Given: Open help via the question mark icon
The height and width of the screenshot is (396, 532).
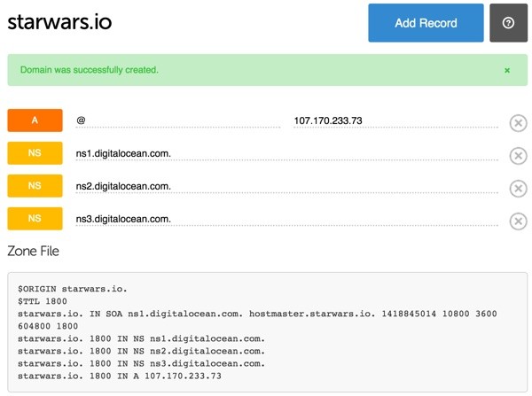Looking at the screenshot, I should click(508, 23).
